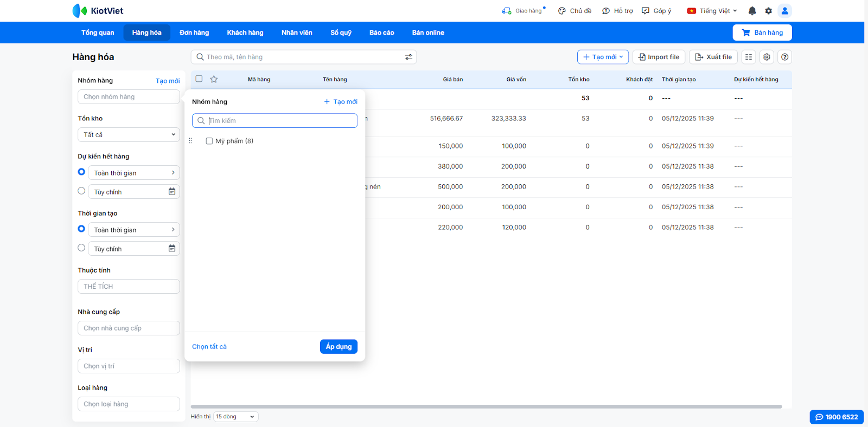The height and width of the screenshot is (427, 868).
Task: Click the horizontal scrollbar below the table
Action: (x=486, y=406)
